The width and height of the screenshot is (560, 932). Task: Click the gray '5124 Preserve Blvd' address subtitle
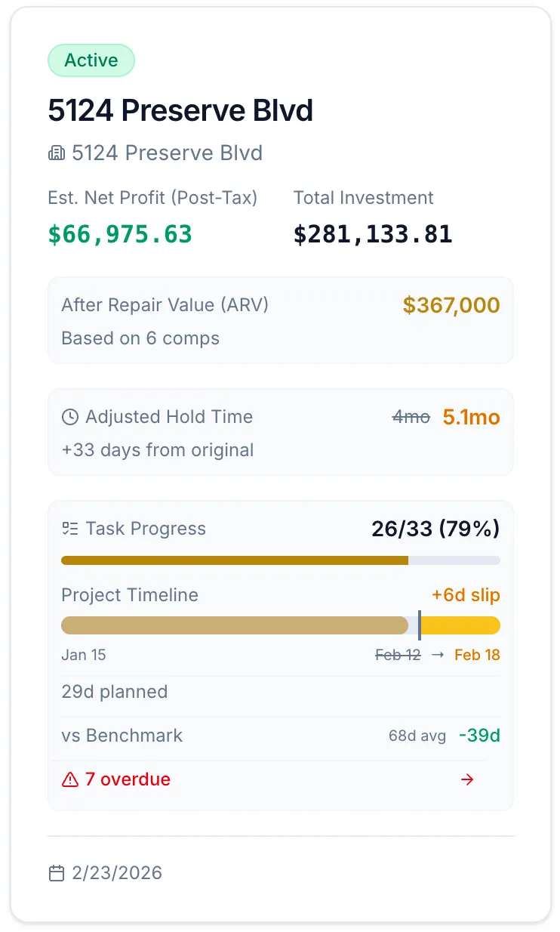[x=168, y=153]
